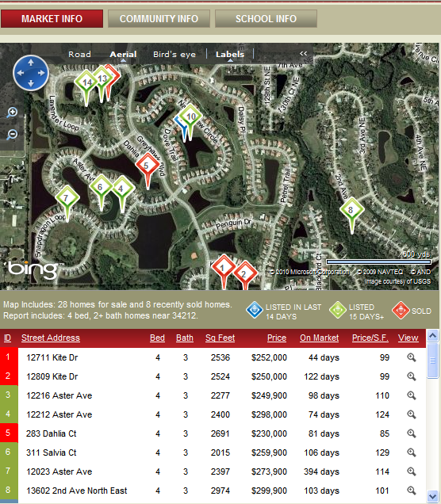441x504 pixels.
Task: Click the listings scrollbar thumb
Action: coord(432,361)
